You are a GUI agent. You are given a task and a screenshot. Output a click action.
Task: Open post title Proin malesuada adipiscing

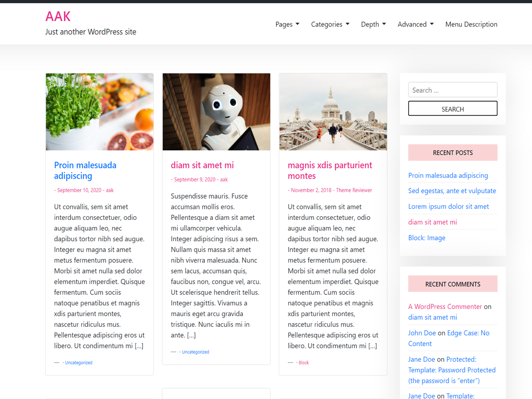85,171
